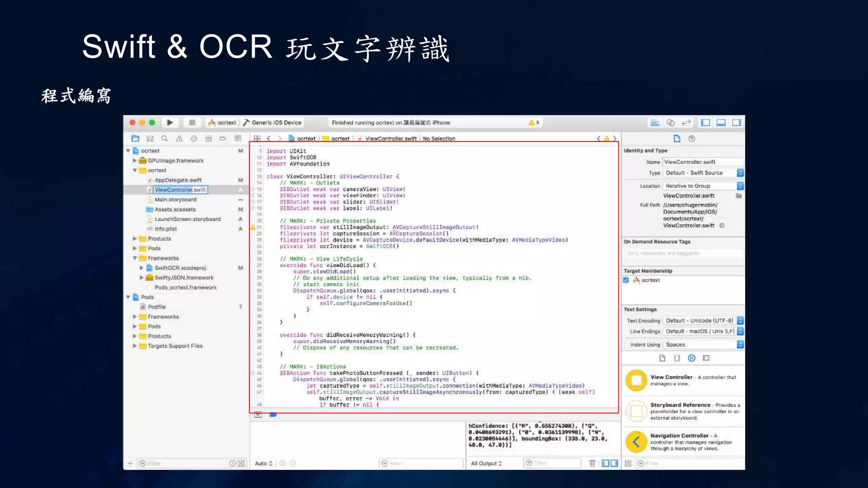Screen dimensions: 868x488
Task: Edit the Name field in inspector
Action: point(703,162)
